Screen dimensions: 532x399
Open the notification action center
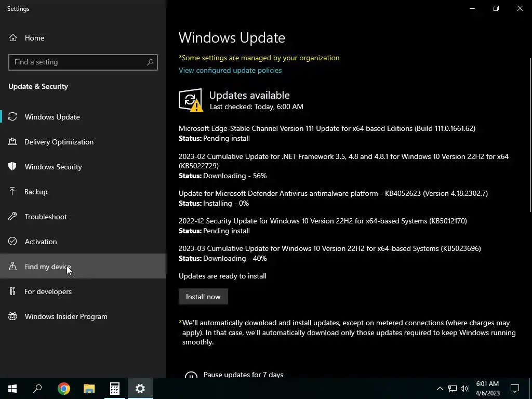[515, 389]
